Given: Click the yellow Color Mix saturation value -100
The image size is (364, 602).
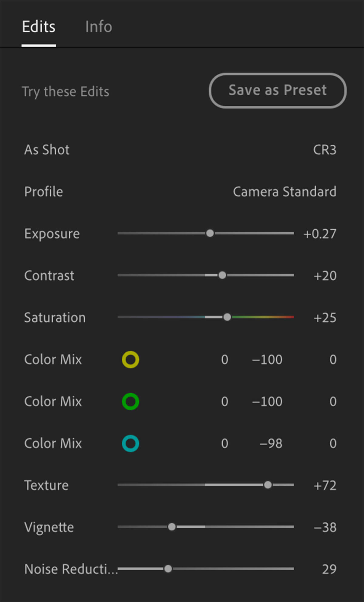Looking at the screenshot, I should [267, 360].
